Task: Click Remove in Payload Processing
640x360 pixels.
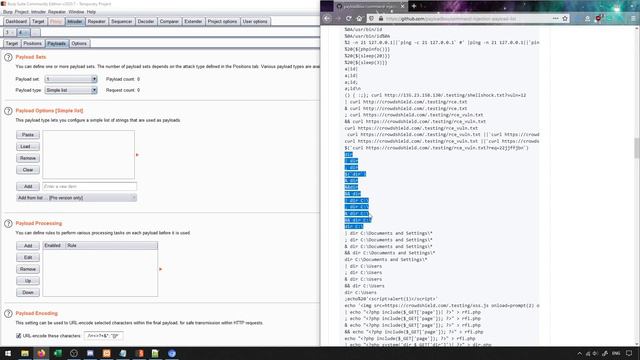Action: point(28,269)
